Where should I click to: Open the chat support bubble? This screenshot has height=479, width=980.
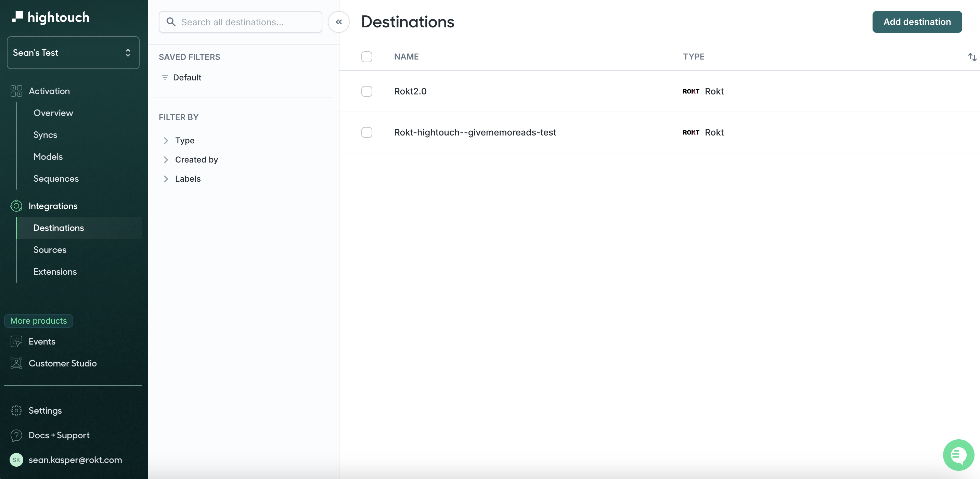click(958, 455)
